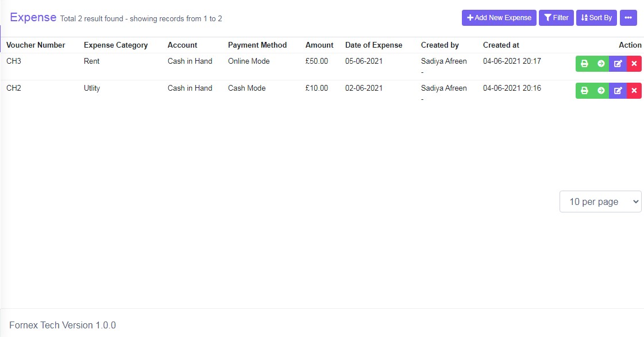Click the Expense page title
Image resolution: width=644 pixels, height=337 pixels.
coord(33,17)
